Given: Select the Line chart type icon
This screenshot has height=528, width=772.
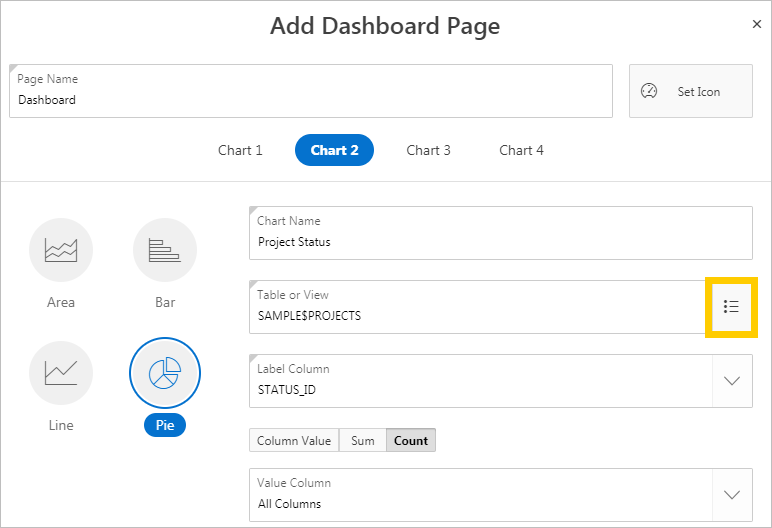Looking at the screenshot, I should [61, 373].
